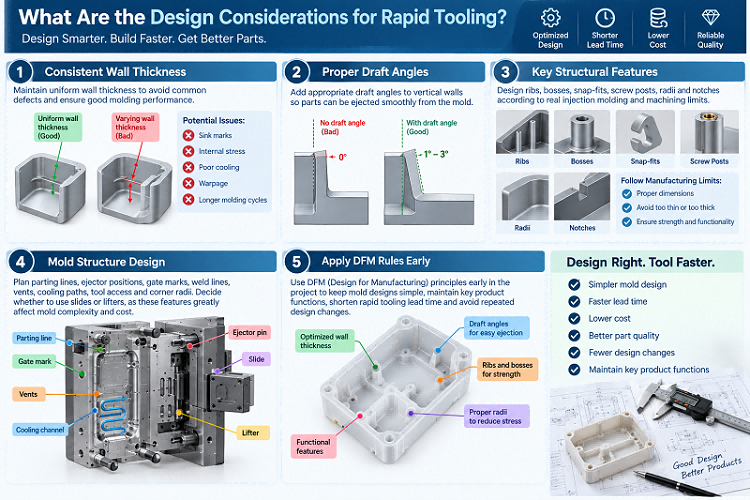Click the Gate mark callout label
The height and width of the screenshot is (500, 750).
tap(34, 362)
